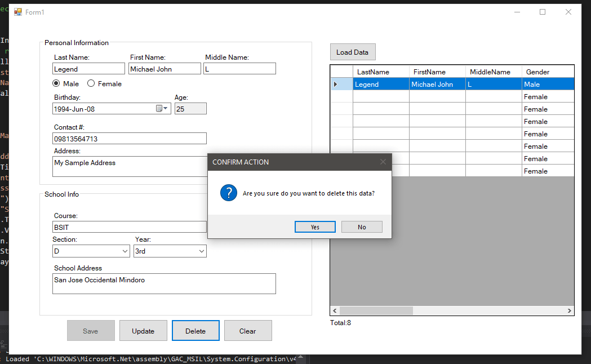Dismiss the CONFIRM ACTION dialog with its X
Viewport: 591px width, 364px height.
coord(383,162)
